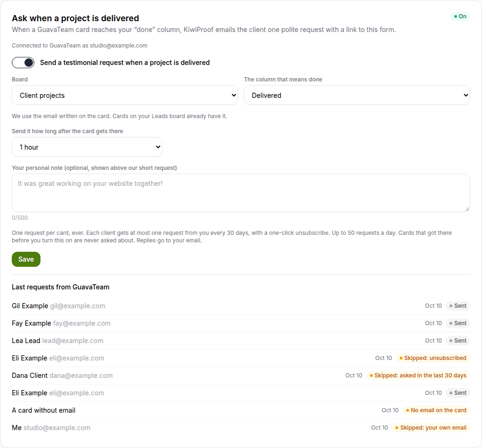
Task: Select the A card without email row
Action: pyautogui.click(x=241, y=410)
